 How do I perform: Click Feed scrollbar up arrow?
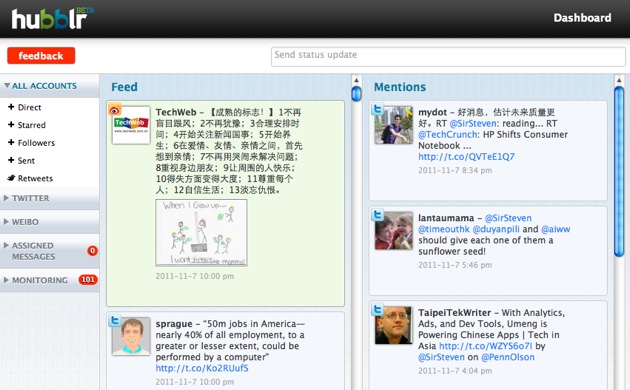[356, 80]
